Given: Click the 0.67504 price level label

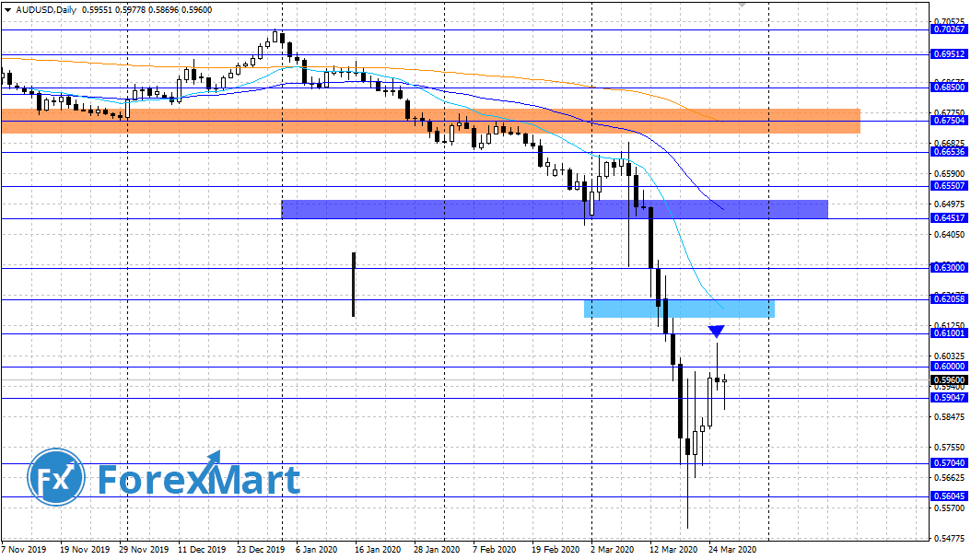Looking at the screenshot, I should click(949, 121).
